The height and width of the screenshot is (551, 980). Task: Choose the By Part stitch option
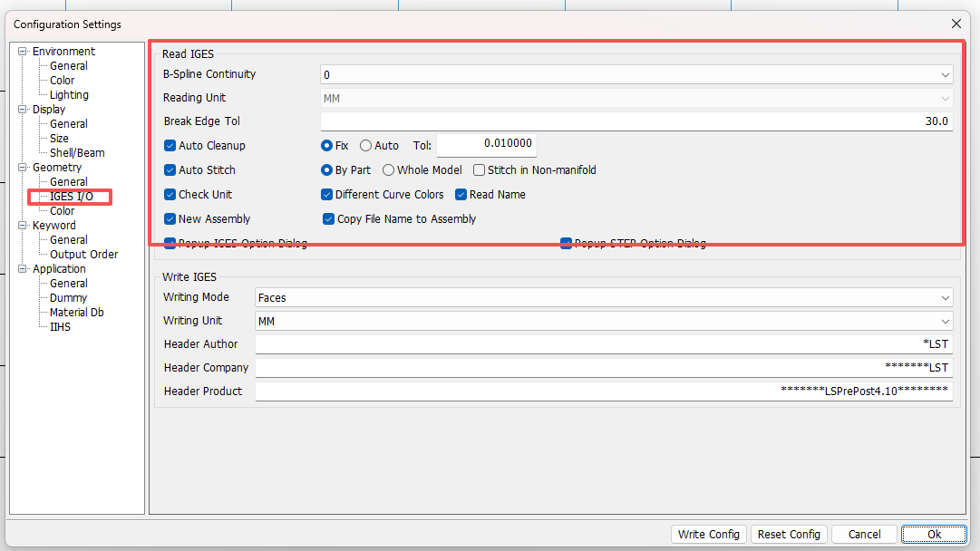click(x=326, y=170)
